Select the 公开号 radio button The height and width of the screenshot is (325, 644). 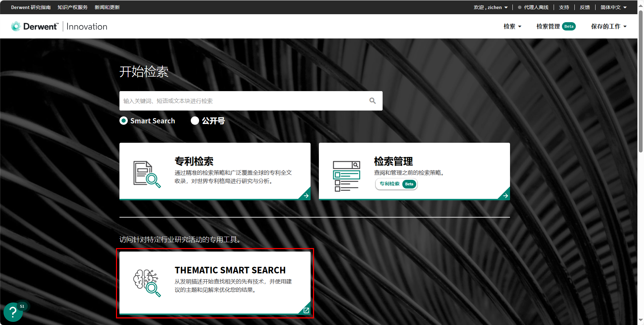[195, 121]
